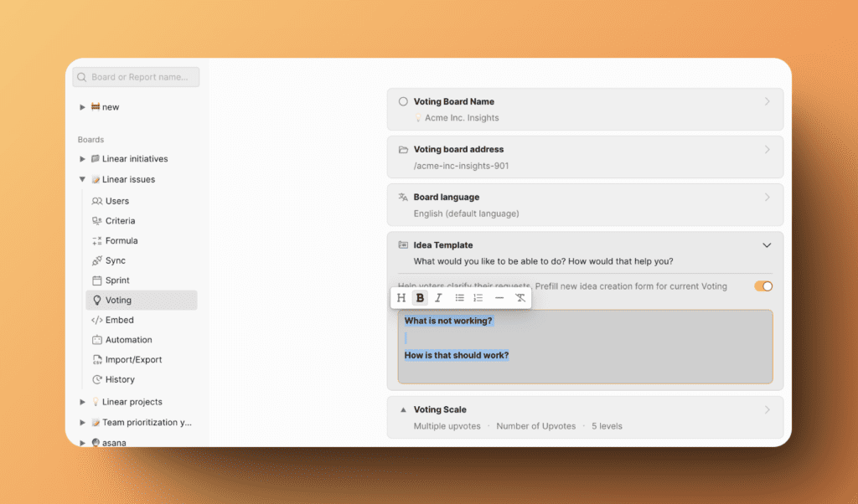Click the Criteria icon under Linear issues
Screen dimensions: 858x504
[x=96, y=220]
